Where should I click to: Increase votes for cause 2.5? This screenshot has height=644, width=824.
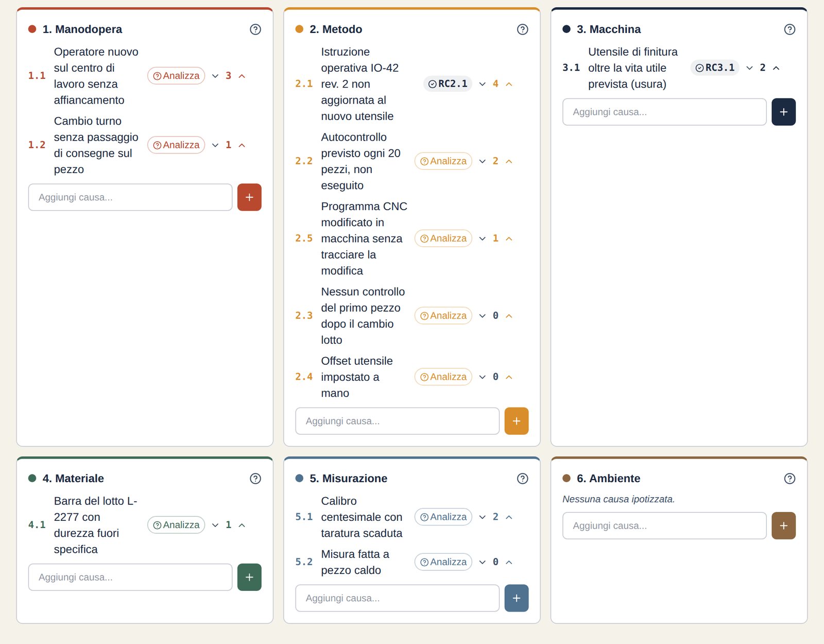click(x=509, y=239)
